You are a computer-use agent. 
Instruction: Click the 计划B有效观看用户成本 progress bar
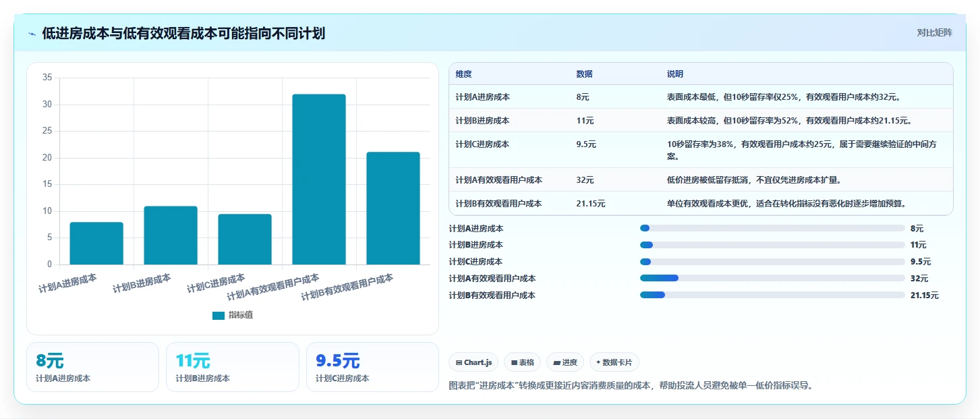[772, 295]
